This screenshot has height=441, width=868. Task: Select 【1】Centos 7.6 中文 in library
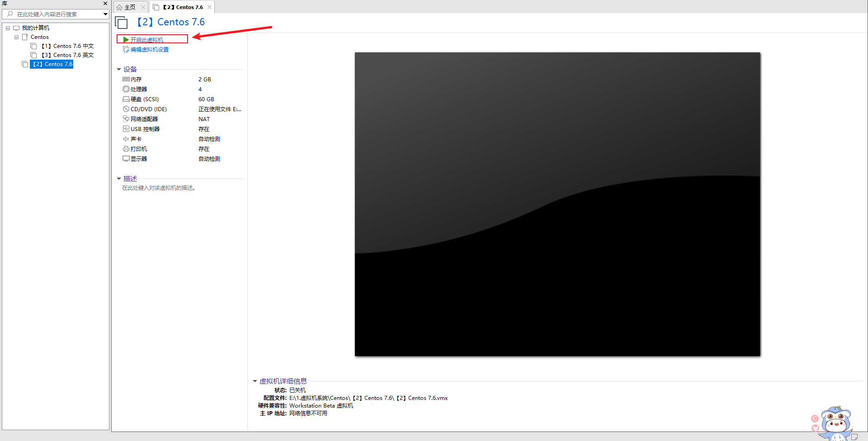click(x=67, y=46)
